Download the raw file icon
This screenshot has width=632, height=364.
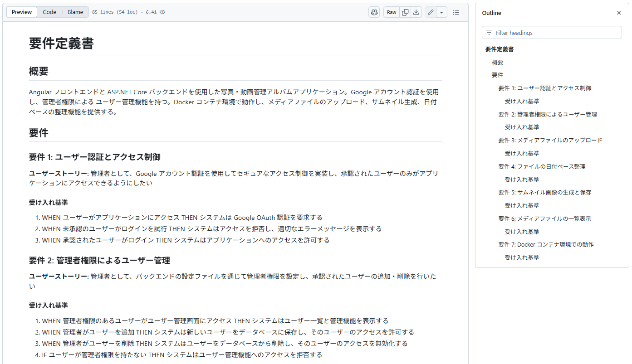tap(416, 12)
